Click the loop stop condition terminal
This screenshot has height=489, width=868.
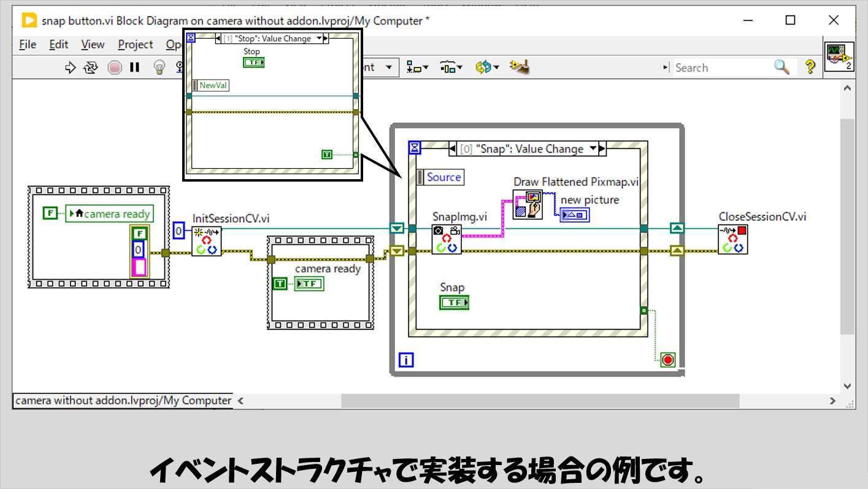point(668,360)
